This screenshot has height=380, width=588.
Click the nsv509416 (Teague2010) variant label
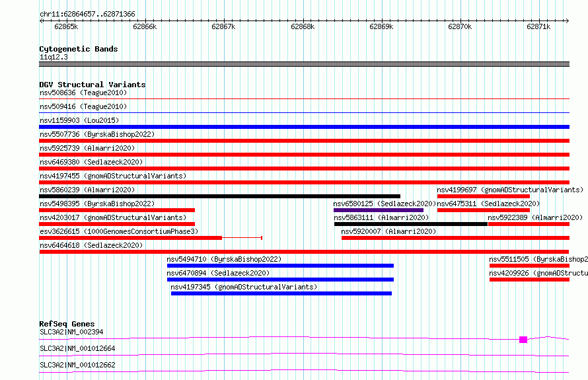(x=83, y=106)
